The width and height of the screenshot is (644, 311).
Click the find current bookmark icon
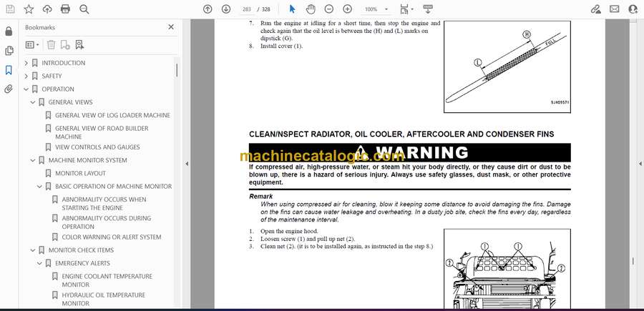(79, 45)
